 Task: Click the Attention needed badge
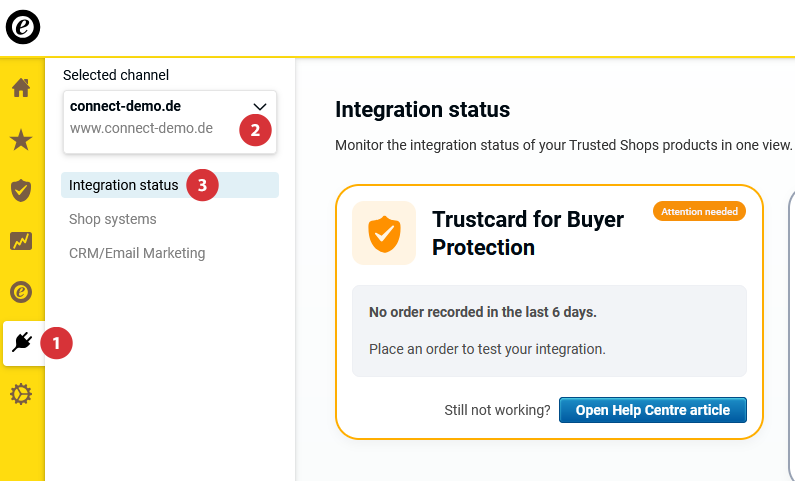point(699,212)
